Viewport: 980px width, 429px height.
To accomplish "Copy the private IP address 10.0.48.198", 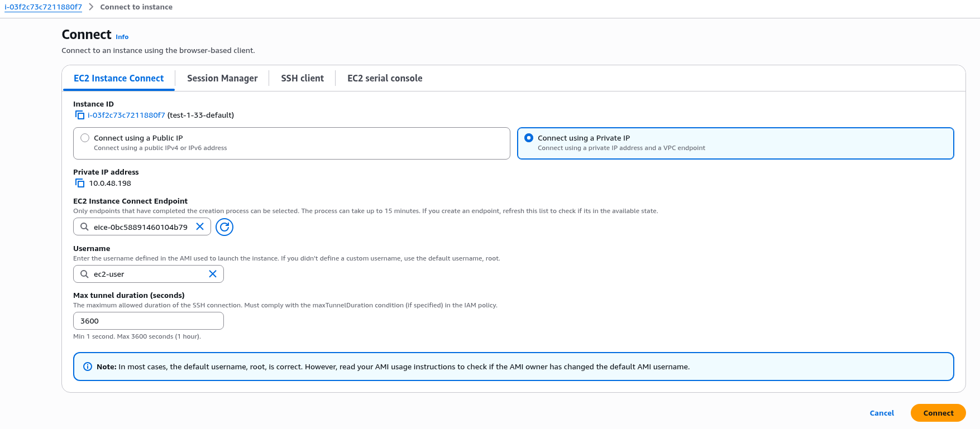I will pyautogui.click(x=80, y=183).
